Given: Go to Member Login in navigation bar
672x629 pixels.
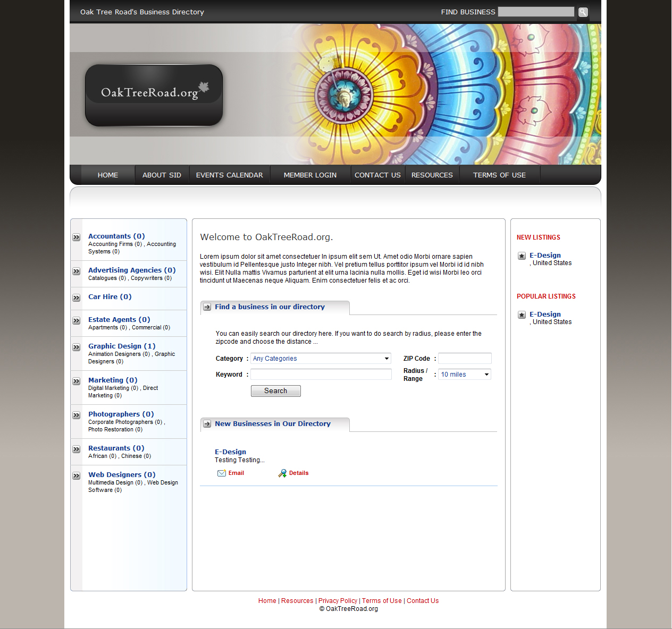Looking at the screenshot, I should [310, 175].
